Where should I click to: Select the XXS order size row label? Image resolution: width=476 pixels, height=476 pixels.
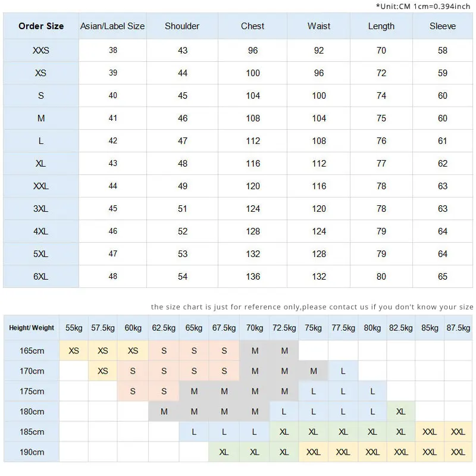(41, 51)
